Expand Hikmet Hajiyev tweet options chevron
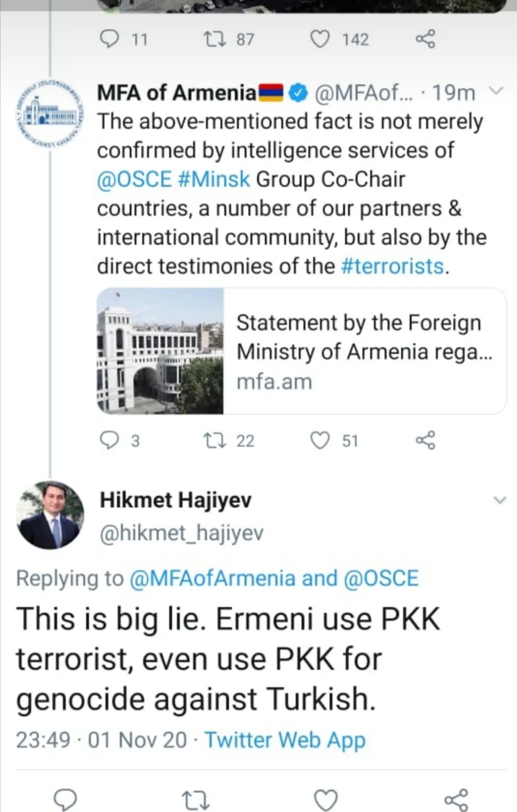The width and height of the screenshot is (517, 812). point(500,500)
